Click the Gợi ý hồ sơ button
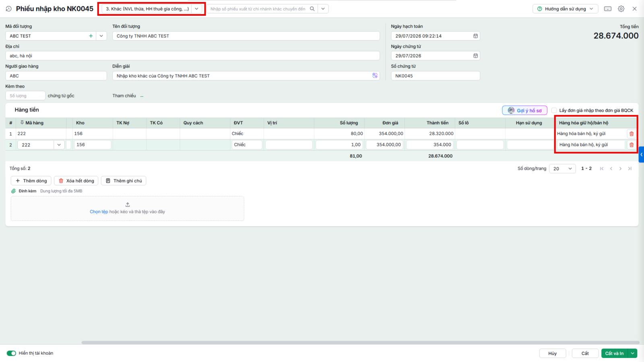 click(x=524, y=110)
